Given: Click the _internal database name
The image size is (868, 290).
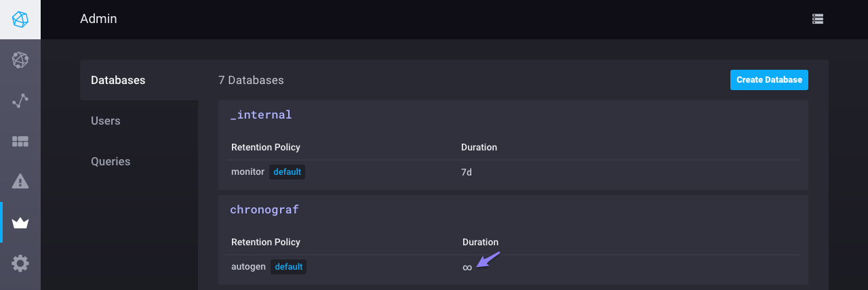Looking at the screenshot, I should coord(261,115).
